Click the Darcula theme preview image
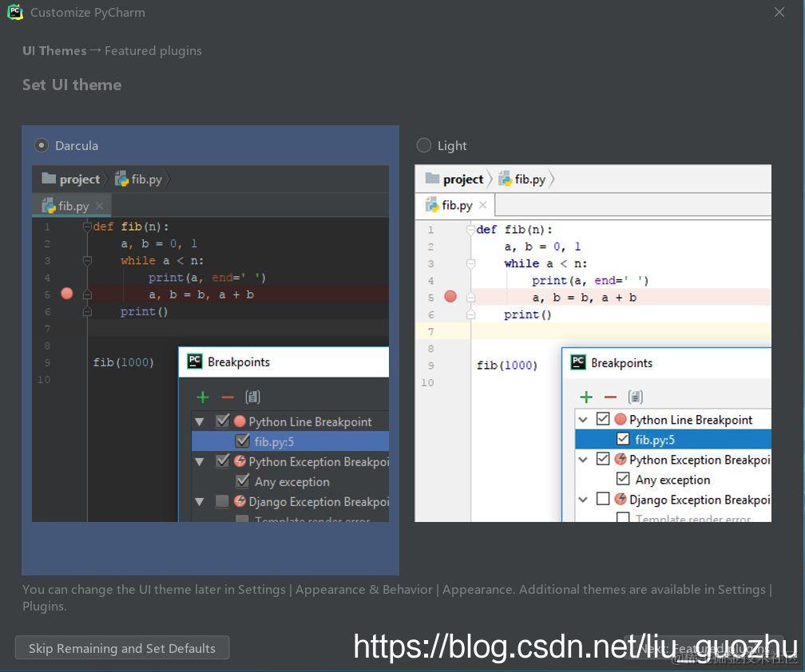 pyautogui.click(x=210, y=343)
